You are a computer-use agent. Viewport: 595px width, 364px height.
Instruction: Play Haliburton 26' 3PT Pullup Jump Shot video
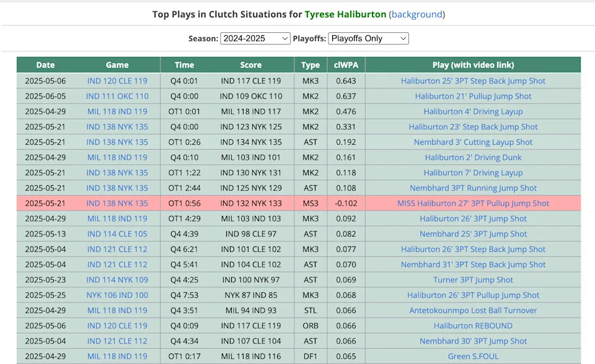coord(473,295)
